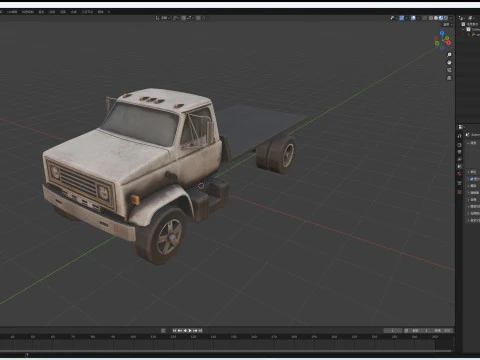Toggle viewport gizmos display button
This screenshot has height=360, width=480.
(402, 18)
